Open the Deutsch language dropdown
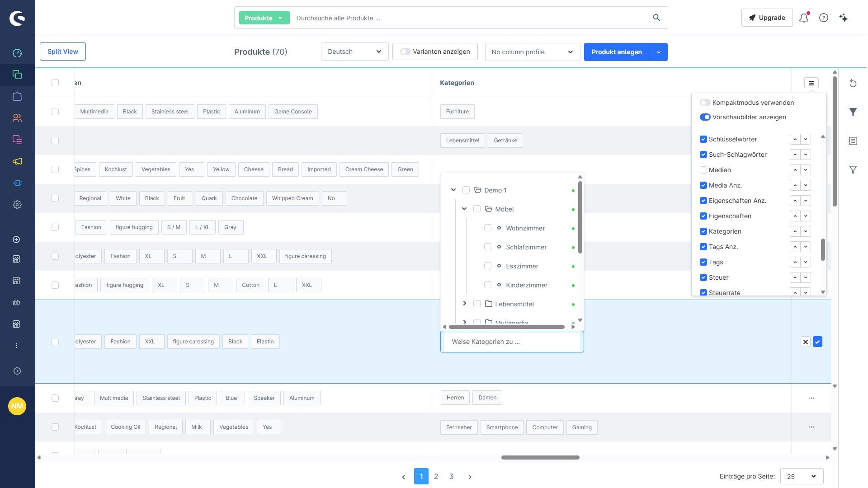The image size is (868, 488). 355,52
